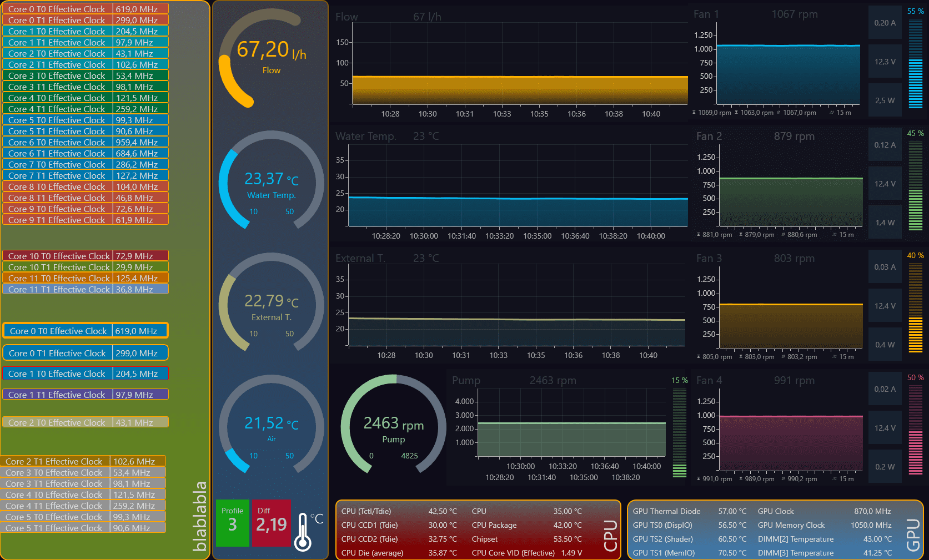
Task: Click DIMM[3] Temperature reading
Action: click(825, 553)
